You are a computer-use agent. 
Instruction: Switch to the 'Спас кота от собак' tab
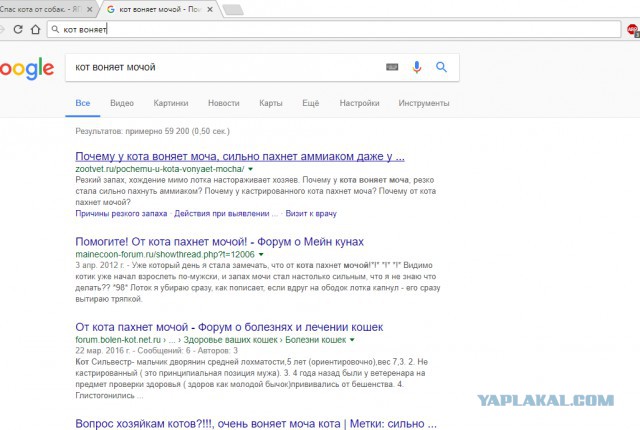pyautogui.click(x=45, y=9)
